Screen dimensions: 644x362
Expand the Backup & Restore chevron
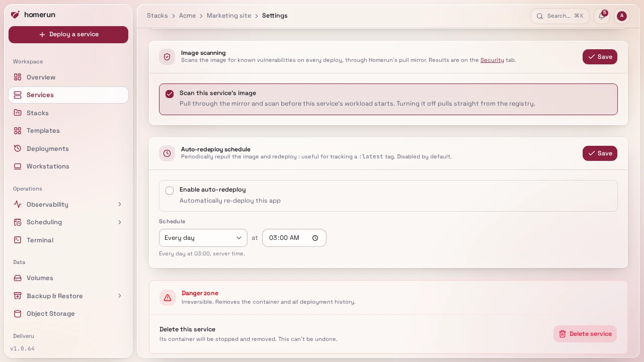coord(120,296)
